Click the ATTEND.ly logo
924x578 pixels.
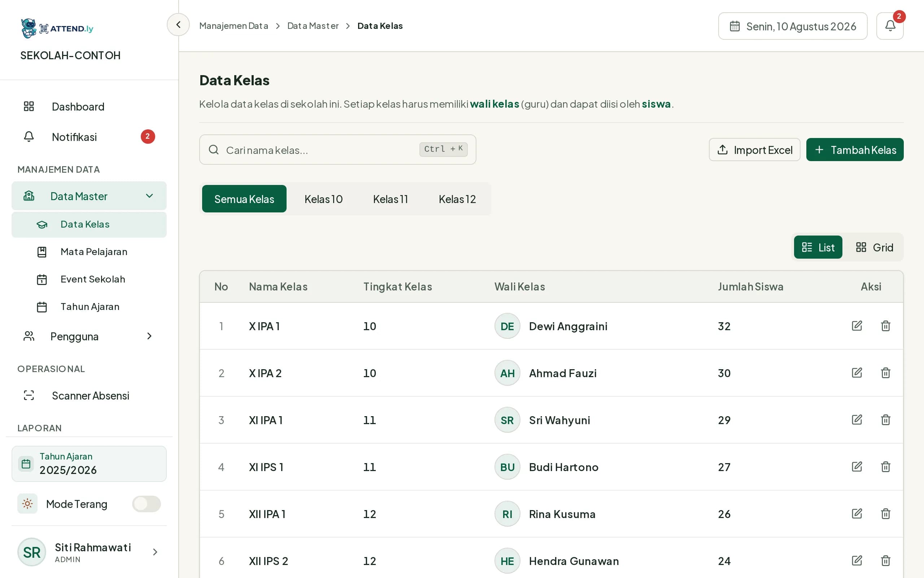coord(57,28)
